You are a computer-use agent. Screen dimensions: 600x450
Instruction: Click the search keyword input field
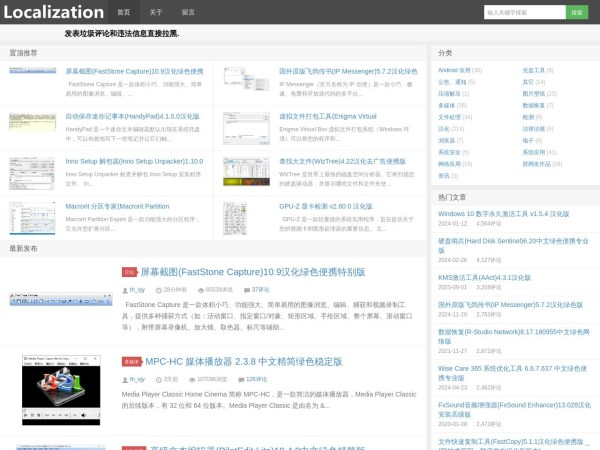coord(524,12)
